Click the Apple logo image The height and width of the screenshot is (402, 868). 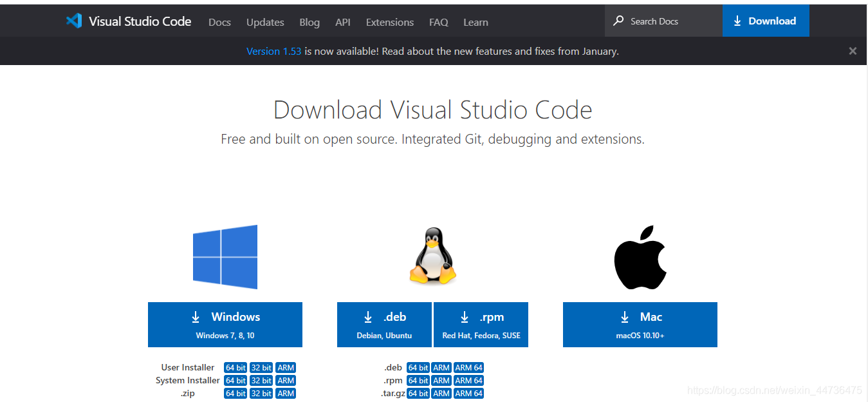pyautogui.click(x=640, y=257)
